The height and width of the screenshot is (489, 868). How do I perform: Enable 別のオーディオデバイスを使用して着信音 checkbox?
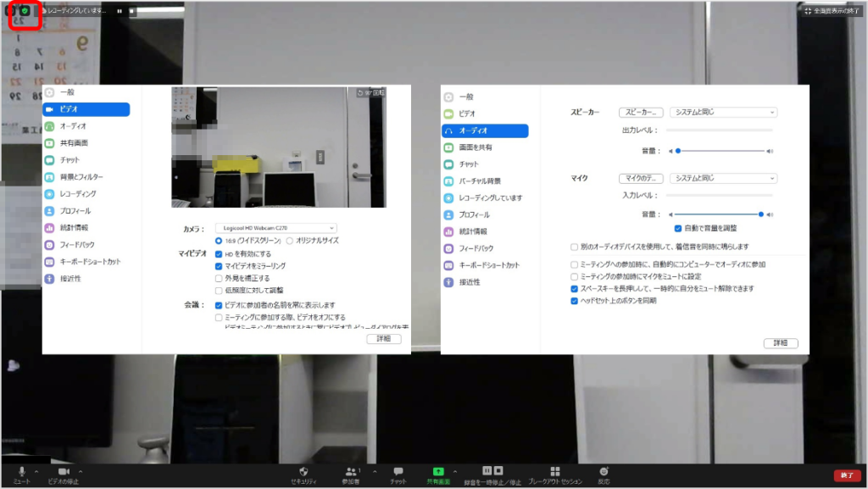[574, 247]
